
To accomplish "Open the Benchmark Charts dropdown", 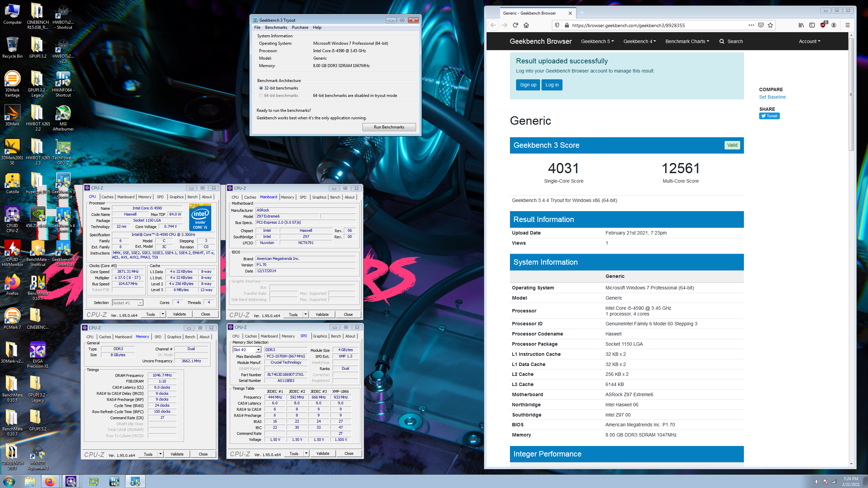I will point(687,41).
